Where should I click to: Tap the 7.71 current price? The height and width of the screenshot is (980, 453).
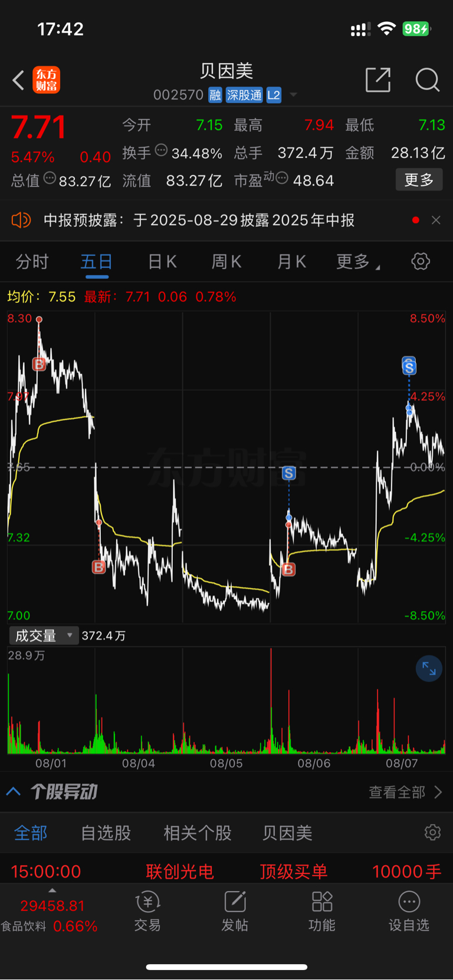(x=39, y=127)
